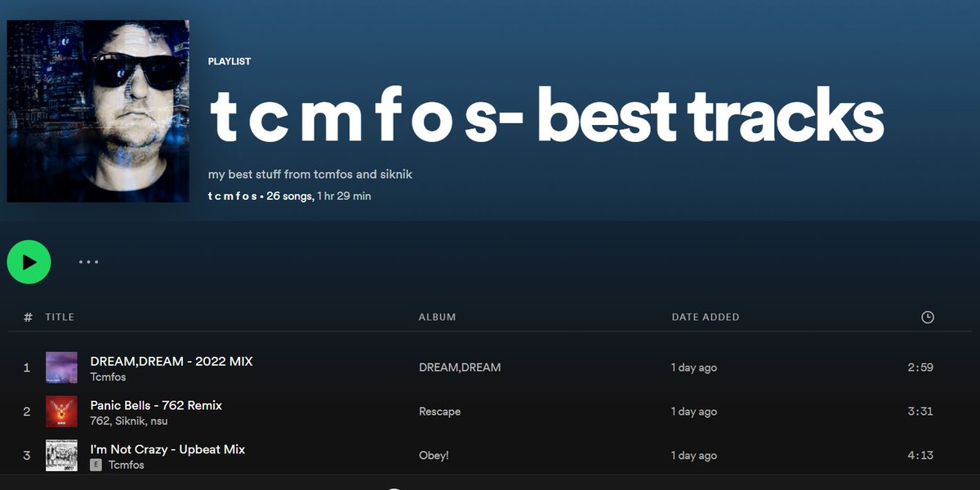Sort tracks by the ALBUM column
The image size is (980, 490).
click(x=437, y=317)
